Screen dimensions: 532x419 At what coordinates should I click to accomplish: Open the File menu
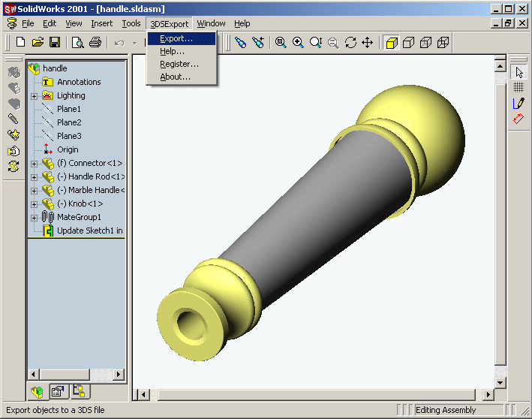28,23
